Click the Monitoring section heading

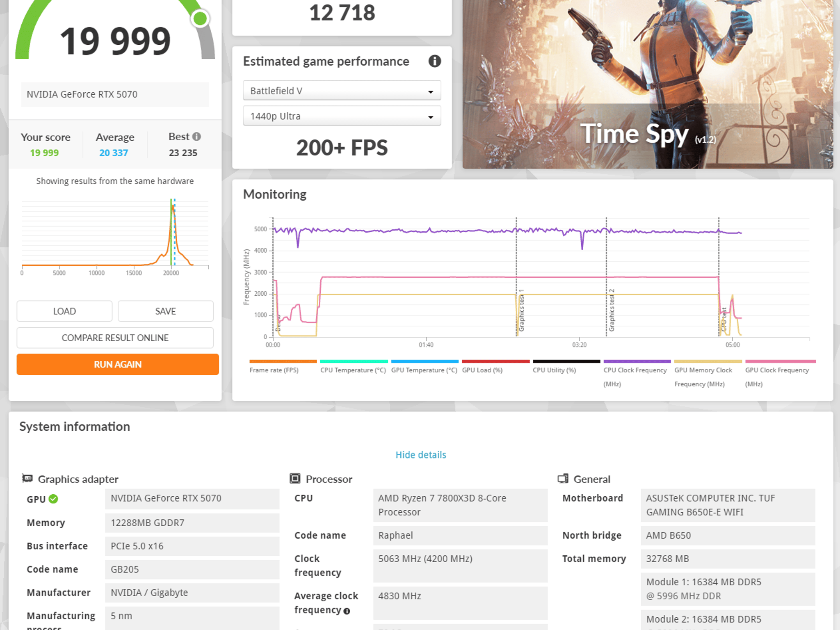pos(275,194)
